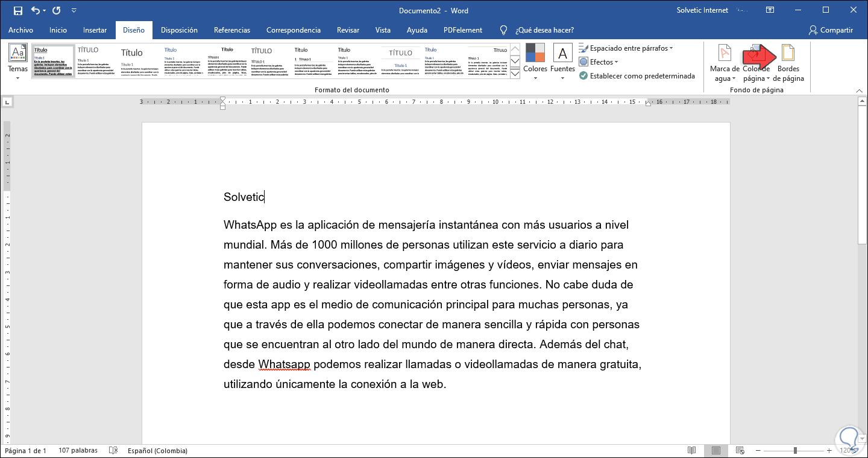The width and height of the screenshot is (868, 458).
Task: Select the Diseño tab
Action: click(x=134, y=30)
